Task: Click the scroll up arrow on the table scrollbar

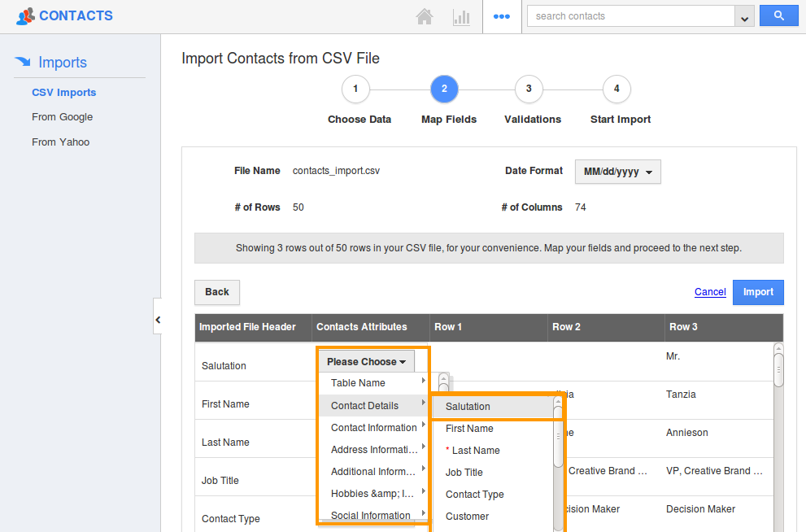Action: [x=779, y=348]
